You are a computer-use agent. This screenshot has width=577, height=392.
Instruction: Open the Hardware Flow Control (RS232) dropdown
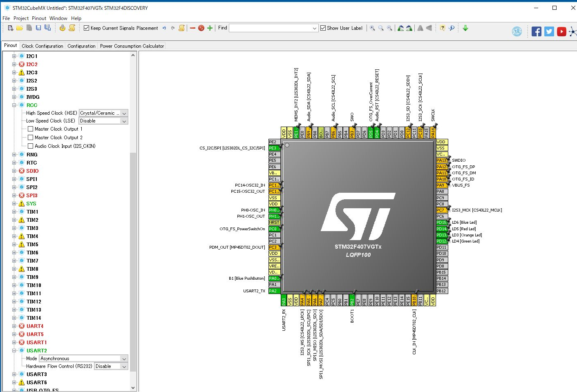[124, 366]
